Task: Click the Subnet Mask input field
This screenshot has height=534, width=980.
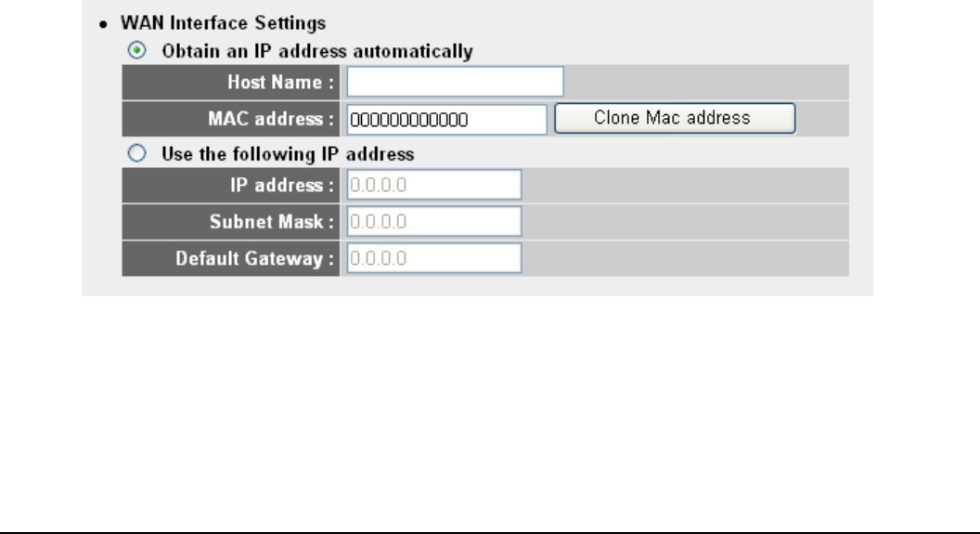Action: tap(434, 221)
